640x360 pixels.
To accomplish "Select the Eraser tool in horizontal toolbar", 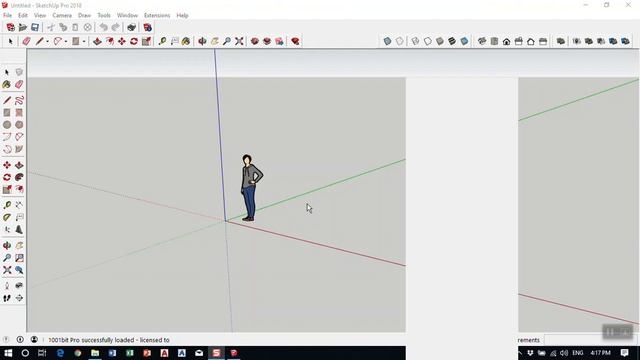I will coord(27,41).
